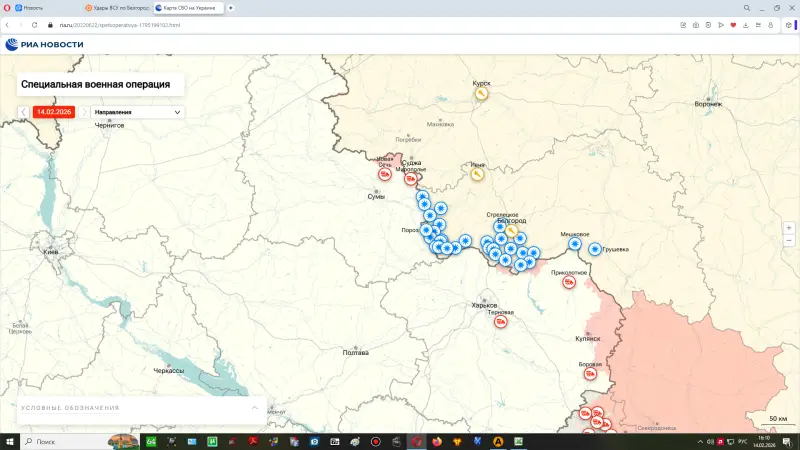The image size is (800, 450).
Task: Zoom in the map with plus button
Action: click(x=789, y=227)
